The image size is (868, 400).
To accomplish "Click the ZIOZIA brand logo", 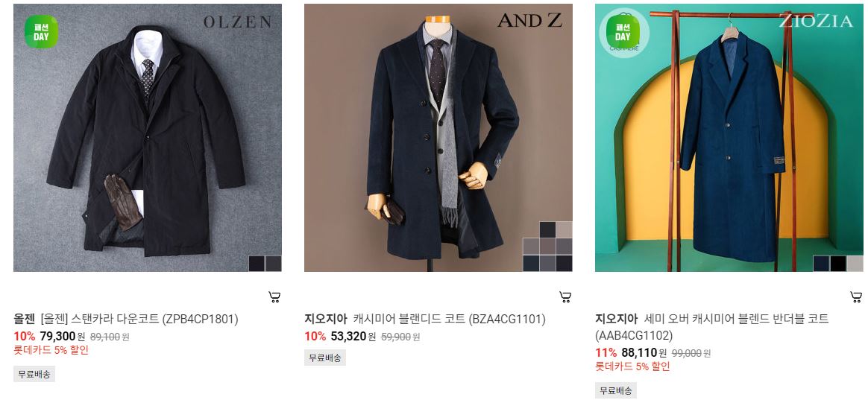I will [816, 21].
